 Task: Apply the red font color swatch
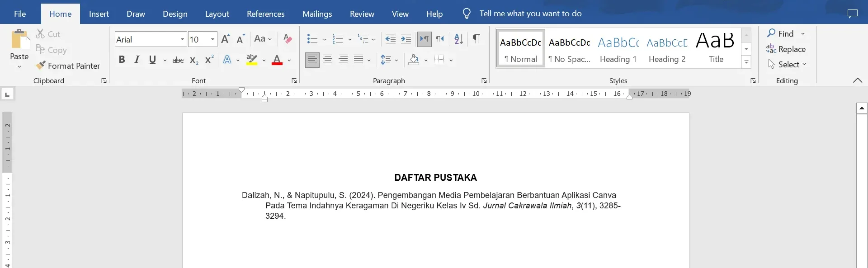click(277, 60)
